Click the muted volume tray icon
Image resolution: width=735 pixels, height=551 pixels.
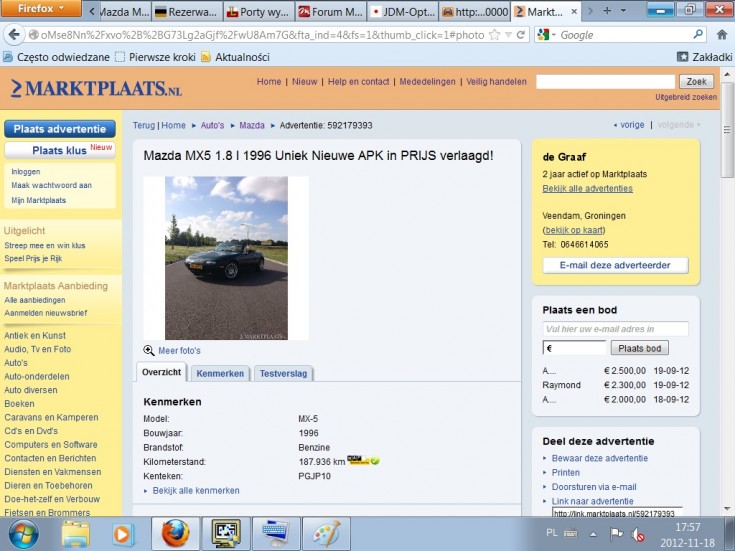pos(638,534)
